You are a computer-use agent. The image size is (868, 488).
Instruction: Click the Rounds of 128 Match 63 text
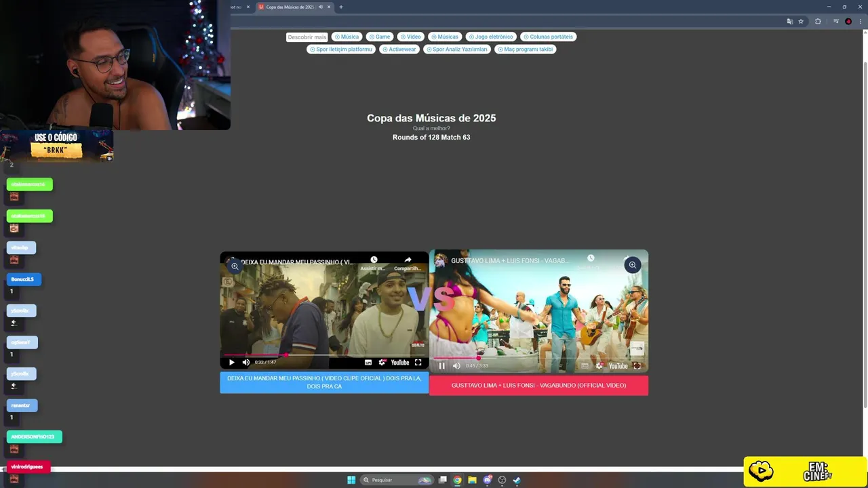click(x=431, y=138)
